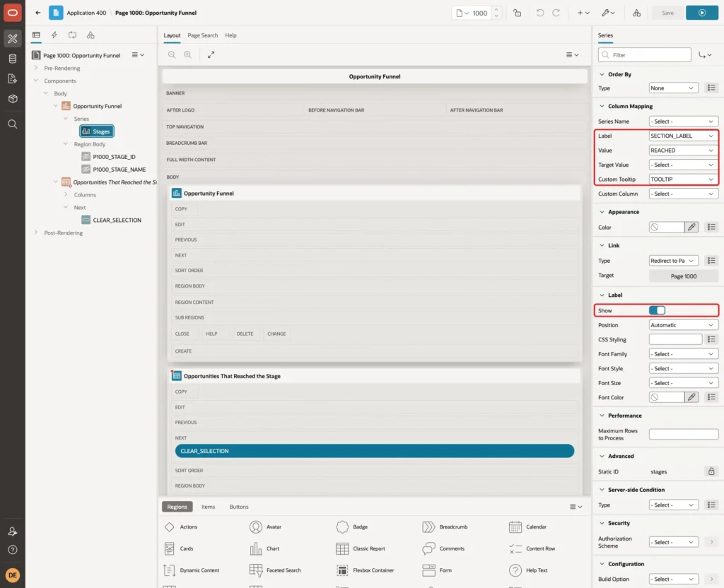Select P1000_STAGE_ID item in tree
The width and height of the screenshot is (724, 588).
(114, 157)
